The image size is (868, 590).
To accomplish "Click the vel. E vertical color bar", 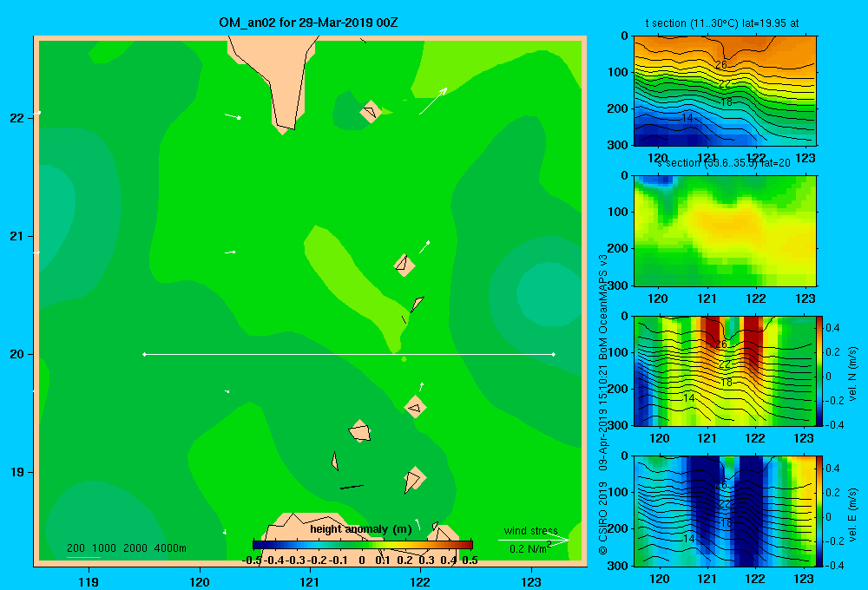I will [820, 511].
